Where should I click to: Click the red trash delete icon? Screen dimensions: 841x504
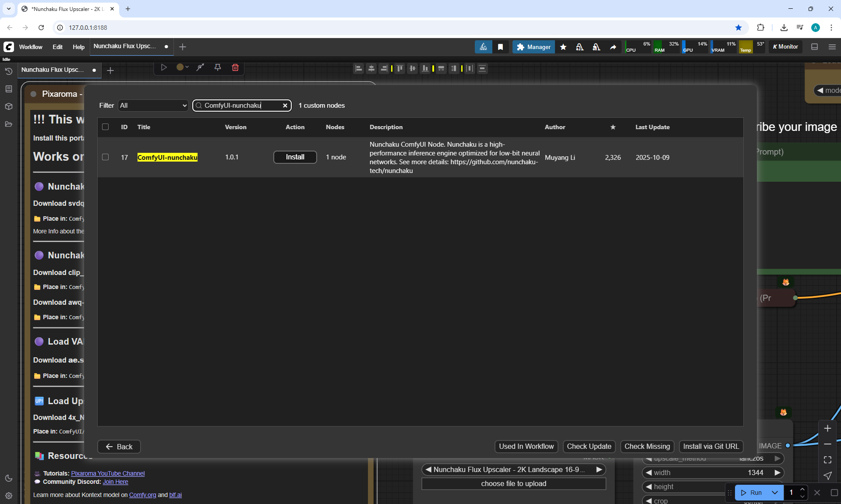tap(235, 67)
